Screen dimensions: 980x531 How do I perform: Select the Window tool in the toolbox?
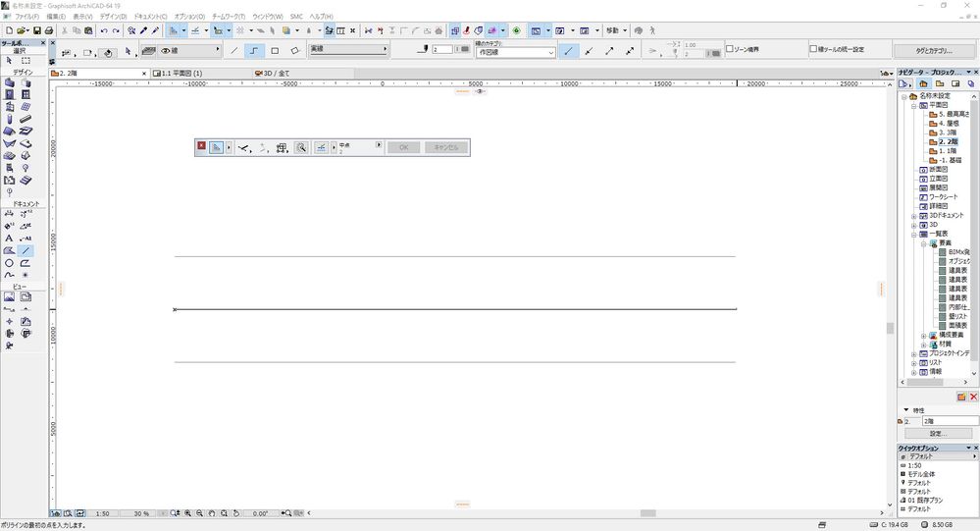point(26,94)
